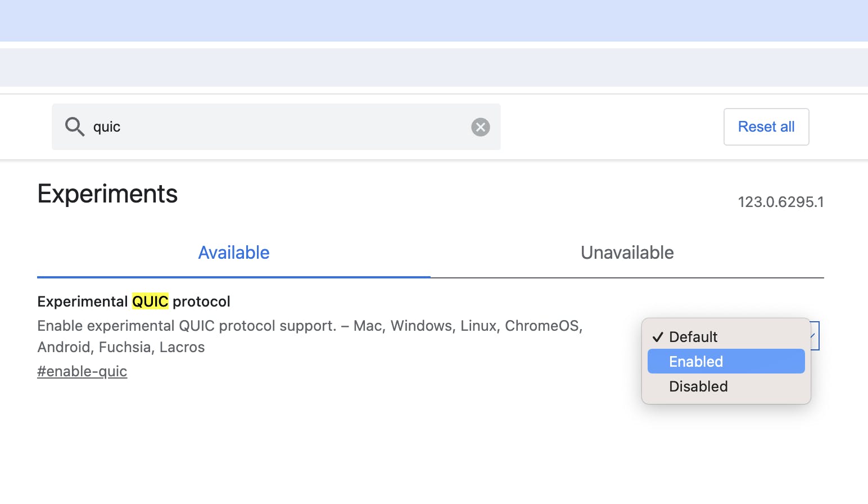Click the search magnifier icon
Screen dimensions: 868x504
click(x=75, y=127)
